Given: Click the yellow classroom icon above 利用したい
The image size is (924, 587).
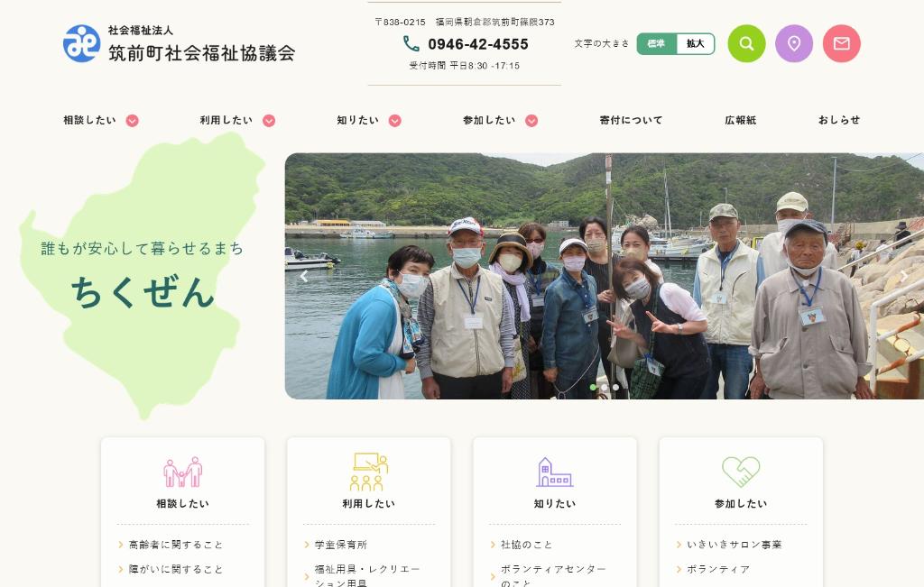Looking at the screenshot, I should (x=369, y=472).
